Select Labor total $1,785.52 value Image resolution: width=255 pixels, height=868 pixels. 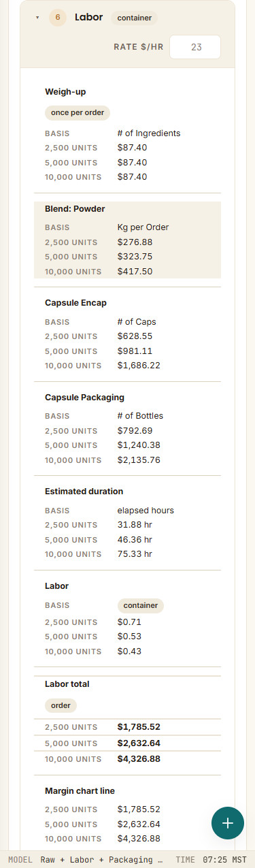coord(139,726)
